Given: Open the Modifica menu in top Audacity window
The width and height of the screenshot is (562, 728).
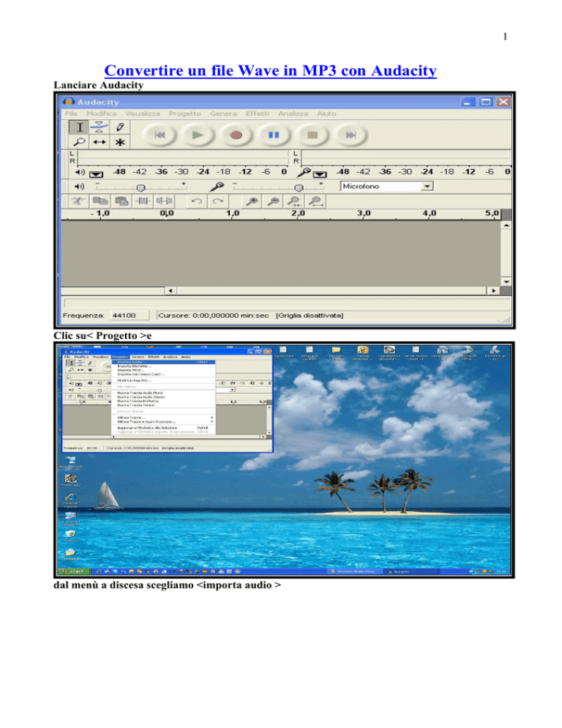Looking at the screenshot, I should click(x=101, y=114).
